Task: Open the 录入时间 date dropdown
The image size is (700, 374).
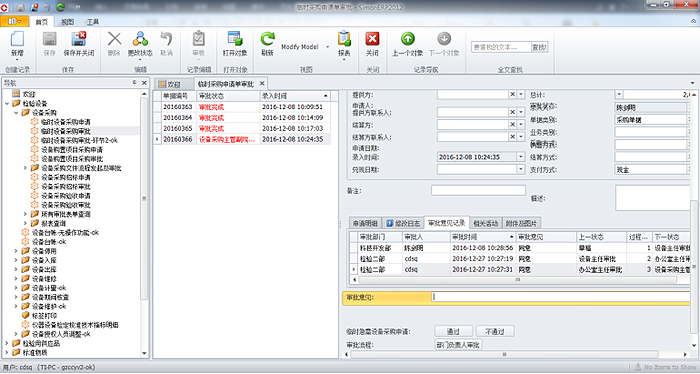Action: click(521, 157)
